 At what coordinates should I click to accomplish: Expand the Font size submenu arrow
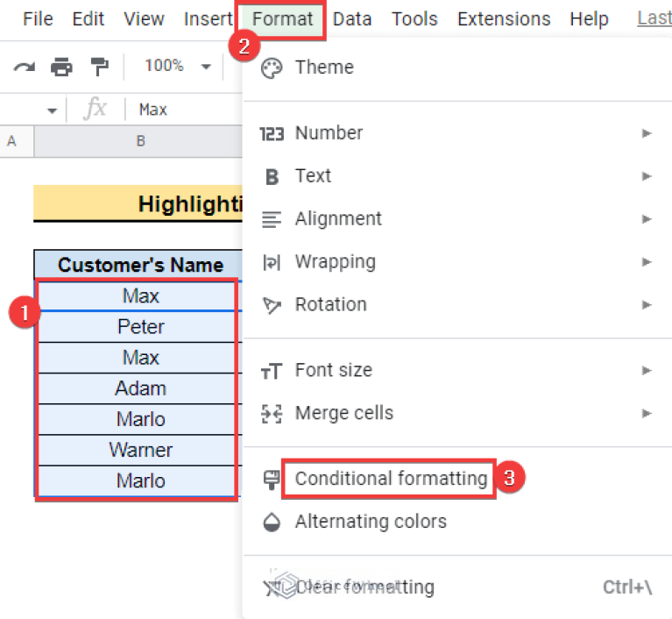coord(647,371)
